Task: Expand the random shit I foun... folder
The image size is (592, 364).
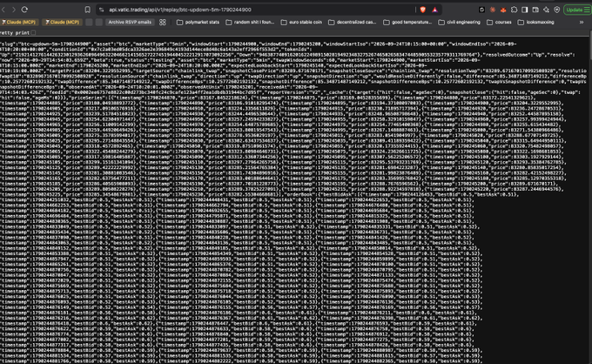Action: 250,23
